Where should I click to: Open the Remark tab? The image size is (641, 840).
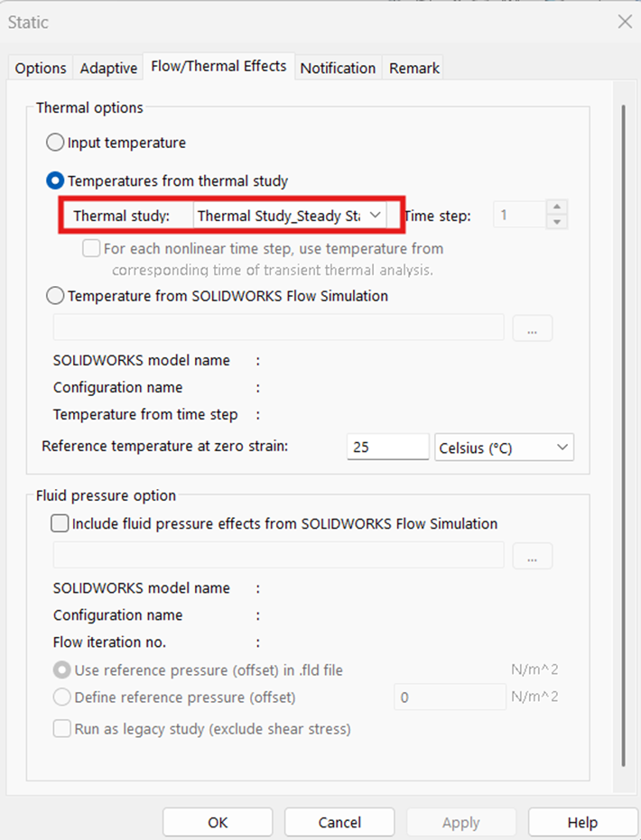coord(413,68)
